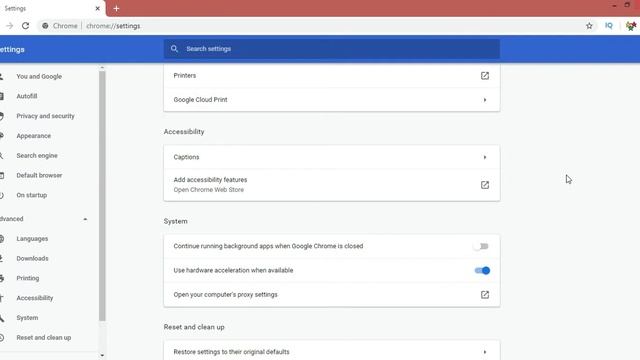Screen dimensions: 640x360
Task: Expand Google Cloud Print arrow
Action: (484, 100)
